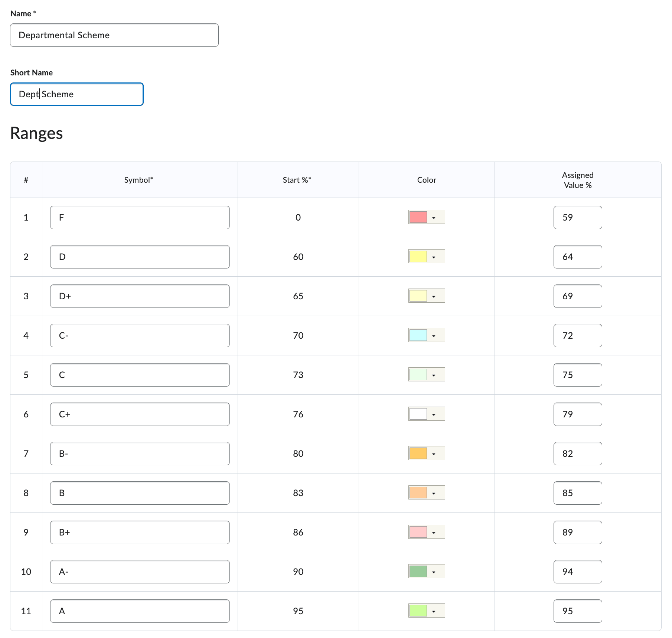
Task: Edit the symbol field containing A-
Action: [x=140, y=572]
